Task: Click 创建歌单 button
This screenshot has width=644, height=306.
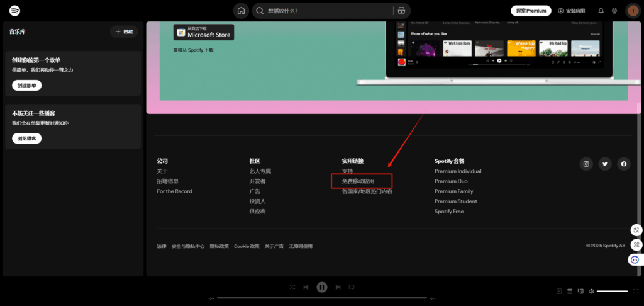Action: pyautogui.click(x=26, y=86)
